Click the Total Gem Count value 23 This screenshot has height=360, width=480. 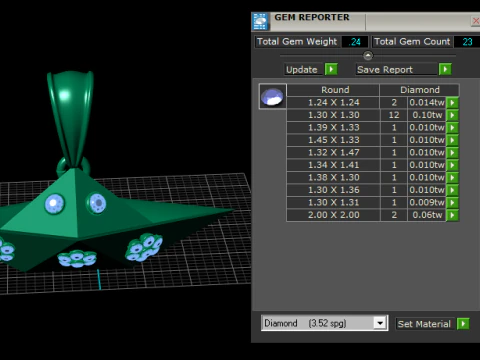coord(467,42)
